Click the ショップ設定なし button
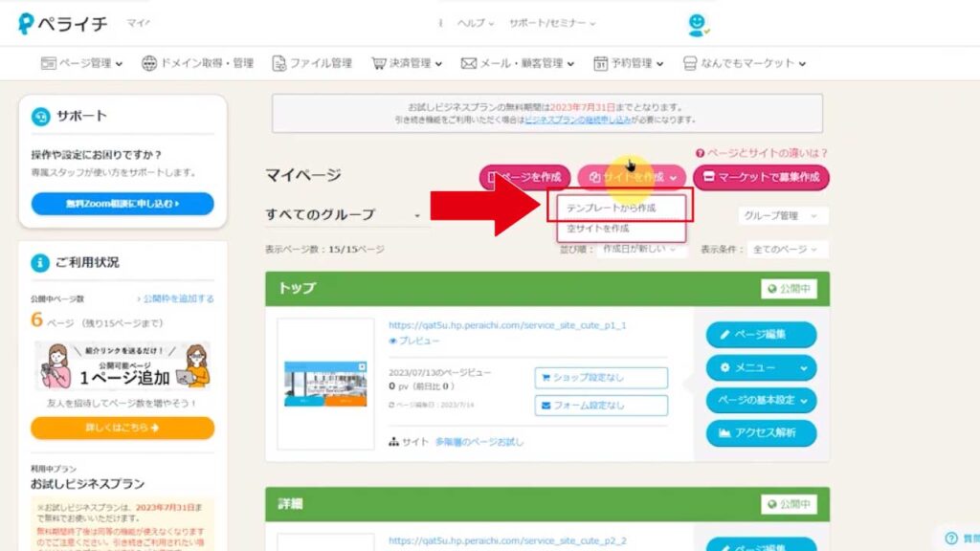Image resolution: width=980 pixels, height=551 pixels. tap(601, 378)
